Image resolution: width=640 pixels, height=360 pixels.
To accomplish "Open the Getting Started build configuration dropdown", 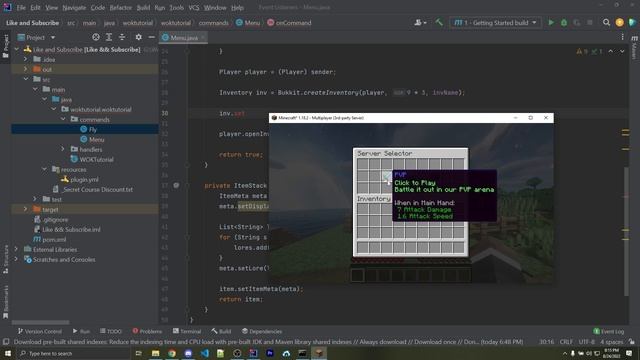I will coord(496,23).
